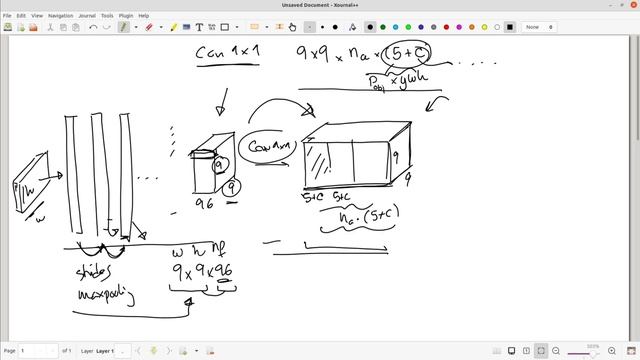Click the Paste clipboard icon
Screen dimensions: 640x360
click(76, 27)
